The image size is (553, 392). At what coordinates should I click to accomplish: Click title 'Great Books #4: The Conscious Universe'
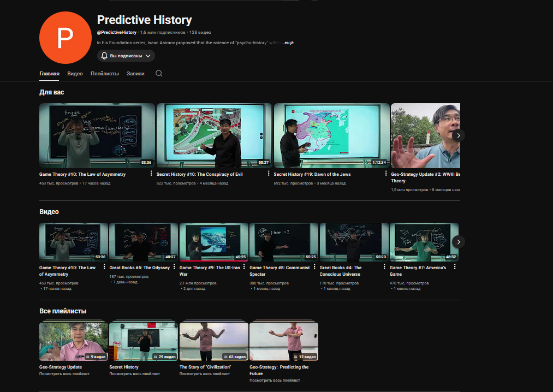[x=341, y=271]
